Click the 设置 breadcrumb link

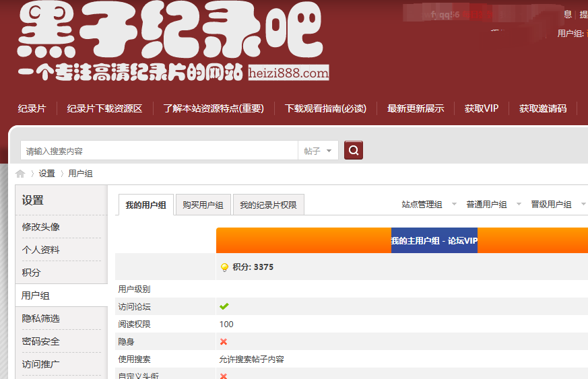point(47,174)
